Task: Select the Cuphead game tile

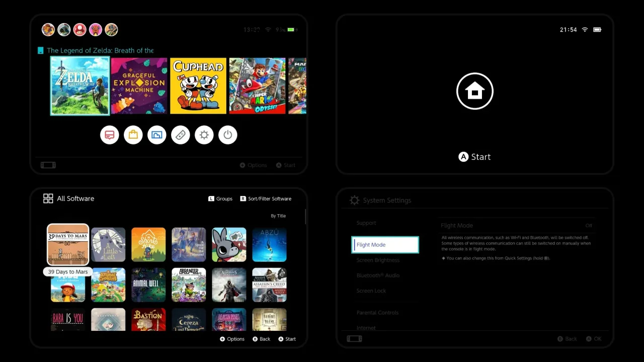Action: point(198,86)
